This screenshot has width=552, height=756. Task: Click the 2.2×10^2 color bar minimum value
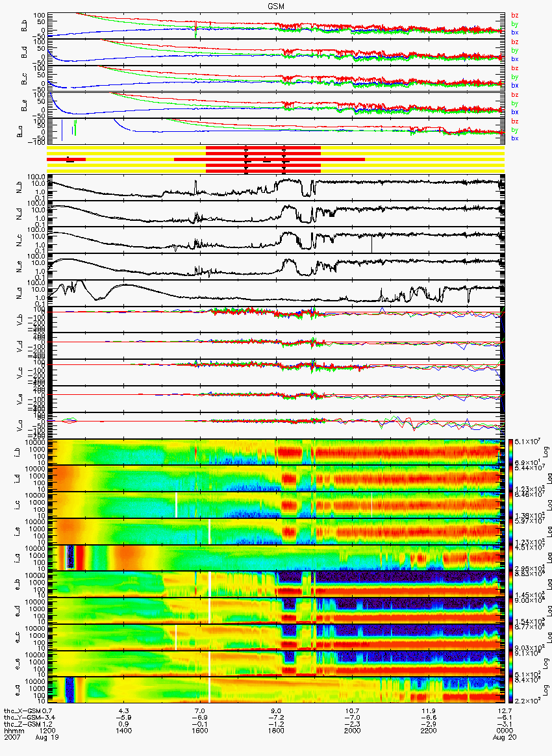[x=526, y=700]
